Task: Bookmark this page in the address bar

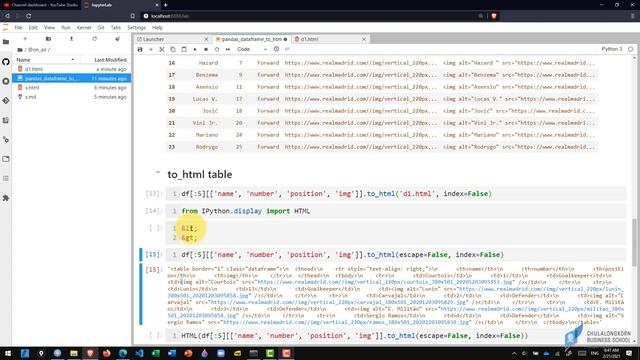Action: (x=133, y=16)
